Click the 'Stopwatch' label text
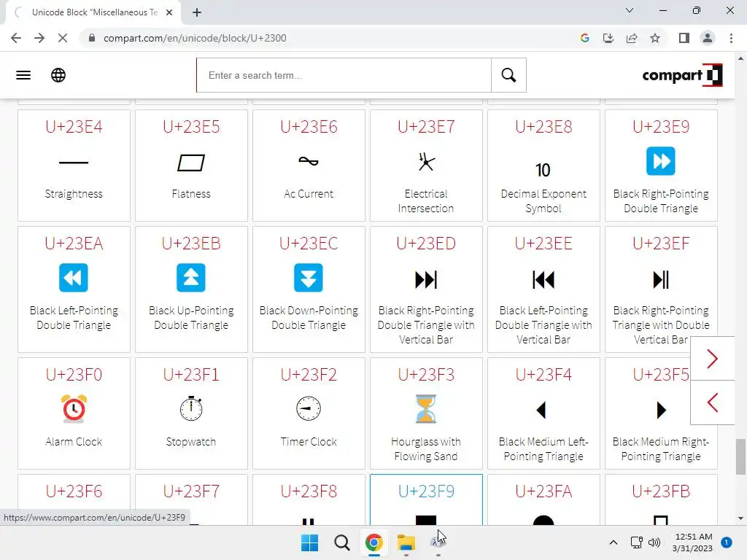 pyautogui.click(x=191, y=441)
